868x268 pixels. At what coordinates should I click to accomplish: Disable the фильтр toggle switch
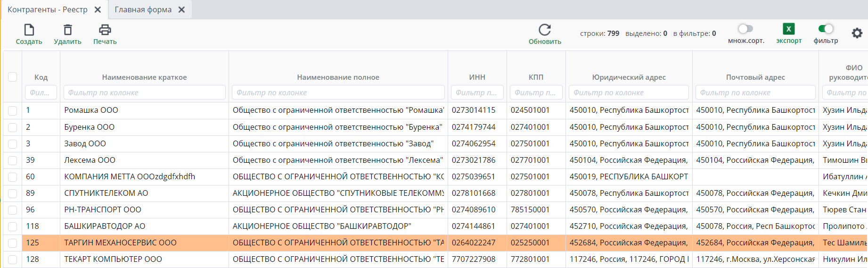(826, 29)
